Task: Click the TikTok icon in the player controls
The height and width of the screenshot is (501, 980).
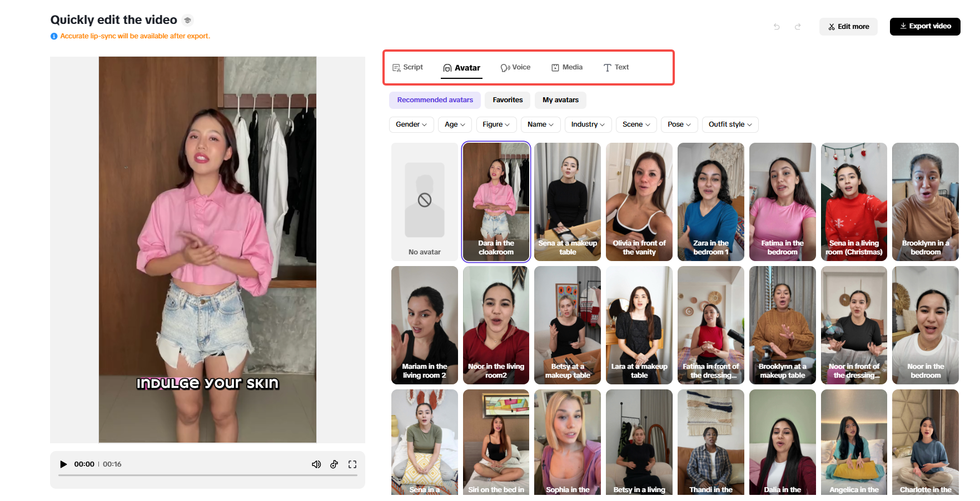Action: 334,464
